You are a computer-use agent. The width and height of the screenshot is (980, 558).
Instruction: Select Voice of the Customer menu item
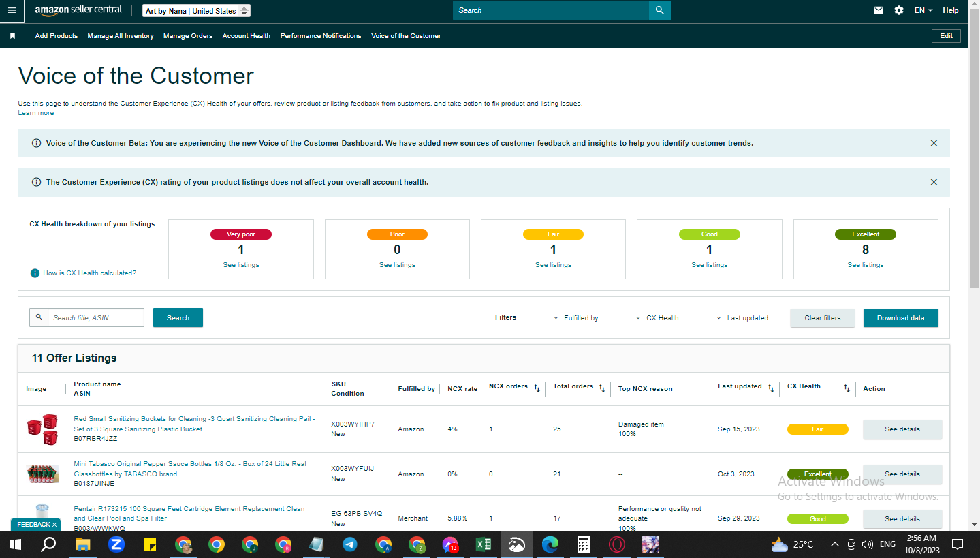(406, 36)
